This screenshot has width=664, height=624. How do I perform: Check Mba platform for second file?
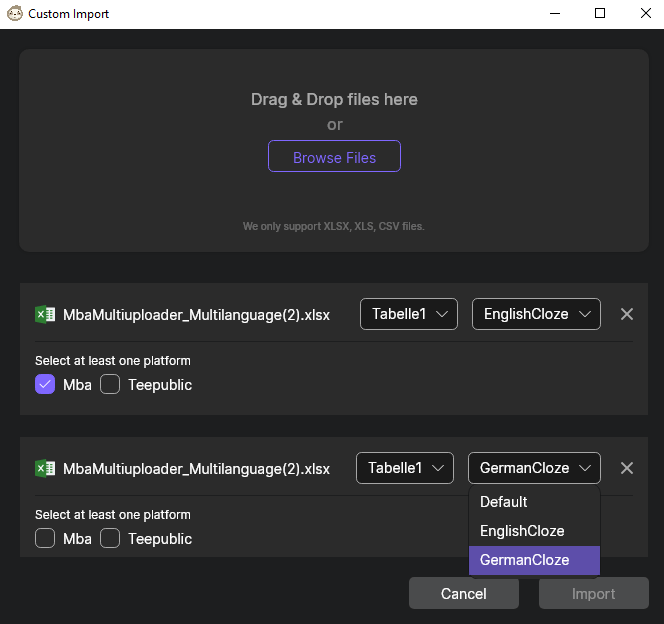[x=45, y=539]
